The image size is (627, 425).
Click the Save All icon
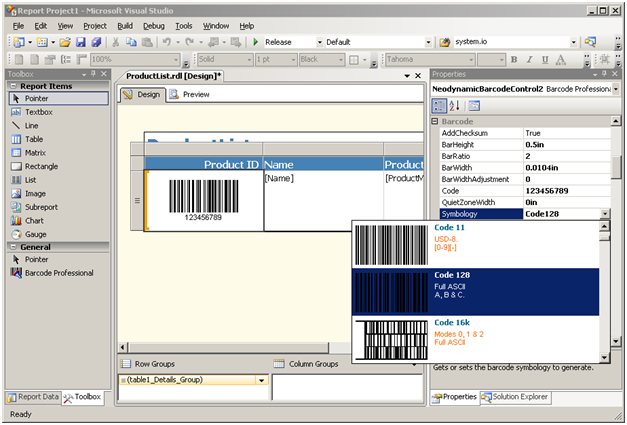pyautogui.click(x=96, y=42)
